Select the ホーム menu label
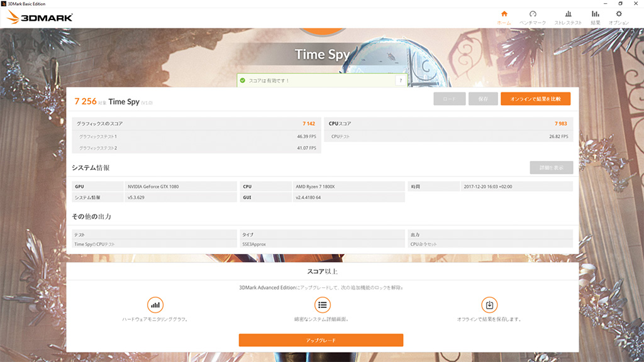The height and width of the screenshot is (362, 644). 504,23
